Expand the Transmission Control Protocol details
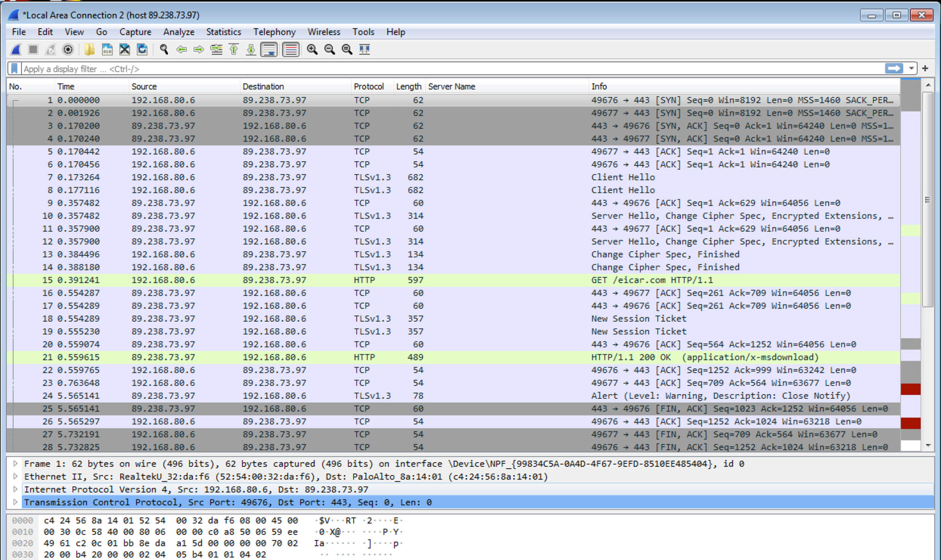 (x=15, y=502)
